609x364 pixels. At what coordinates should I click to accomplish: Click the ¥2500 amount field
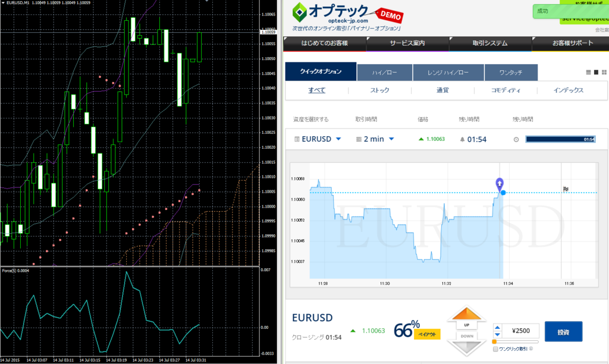pos(520,331)
